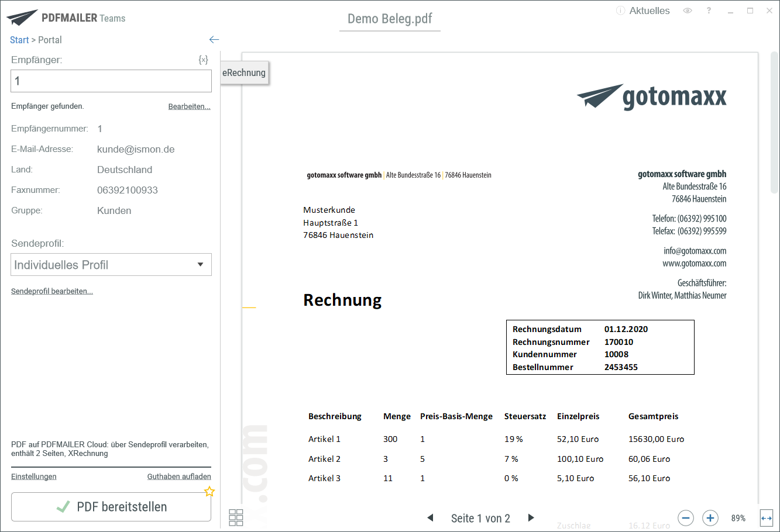
Task: Go to next page arrow
Action: coord(531,518)
